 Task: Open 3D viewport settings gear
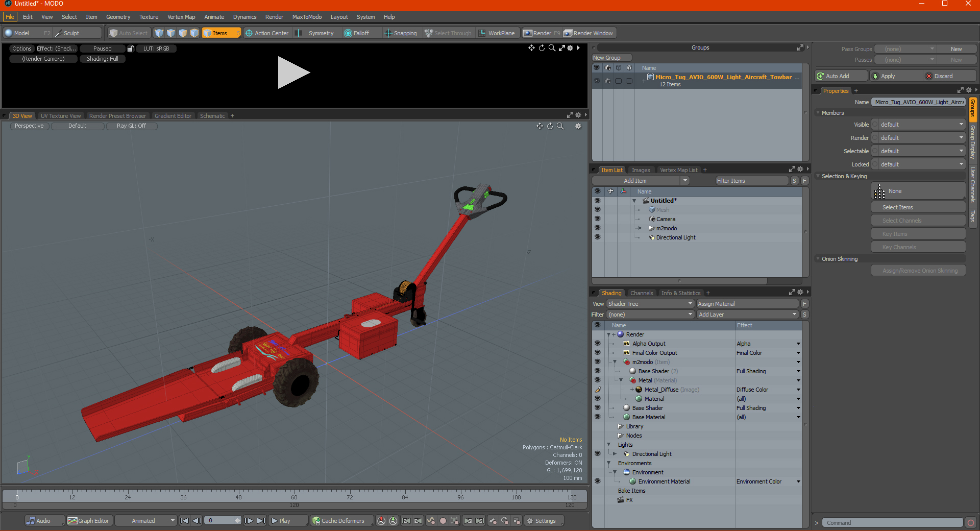click(578, 126)
